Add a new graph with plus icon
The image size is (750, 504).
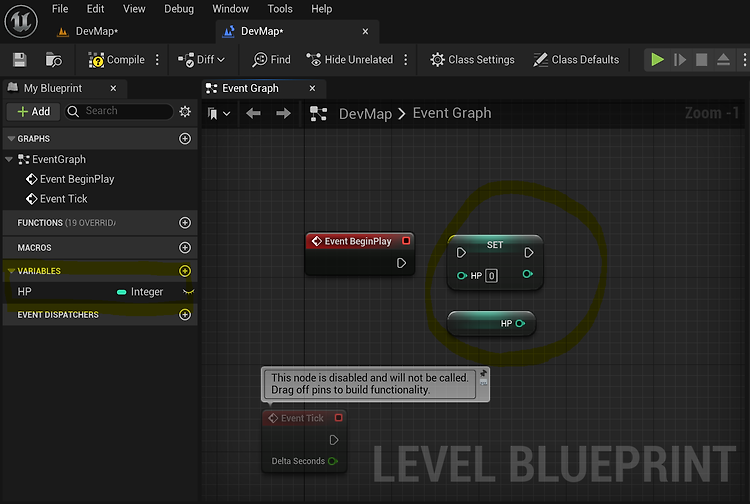coord(185,139)
